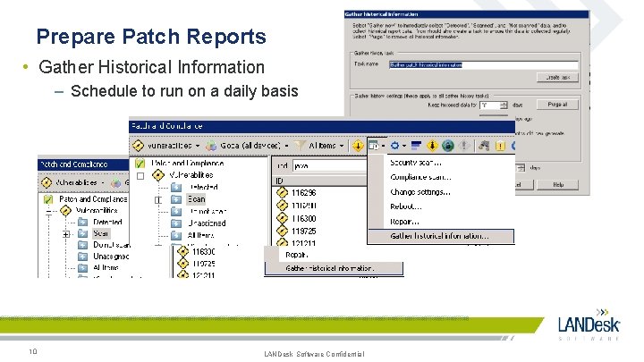Screen dimensions: 644x362
Task: Click the lower days spinner in Gather dialog
Action: [x=521, y=168]
